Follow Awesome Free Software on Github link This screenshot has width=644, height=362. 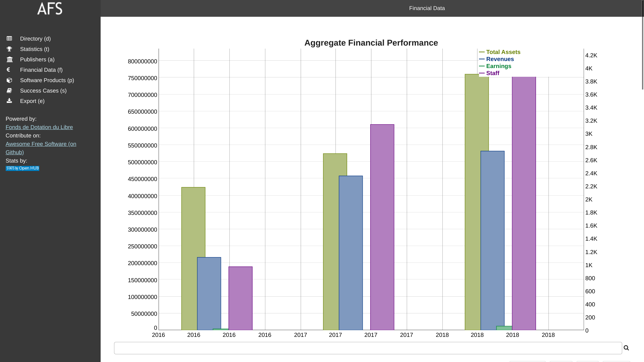pyautogui.click(x=41, y=148)
